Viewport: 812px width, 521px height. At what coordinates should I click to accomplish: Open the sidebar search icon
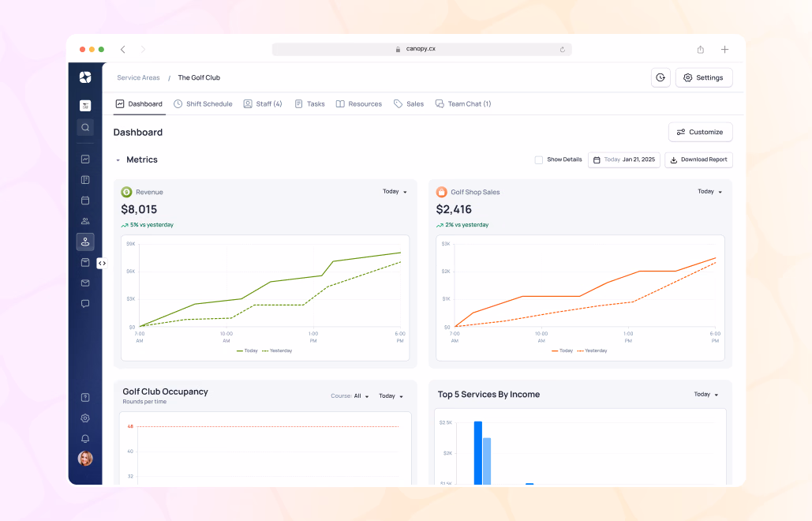point(85,127)
